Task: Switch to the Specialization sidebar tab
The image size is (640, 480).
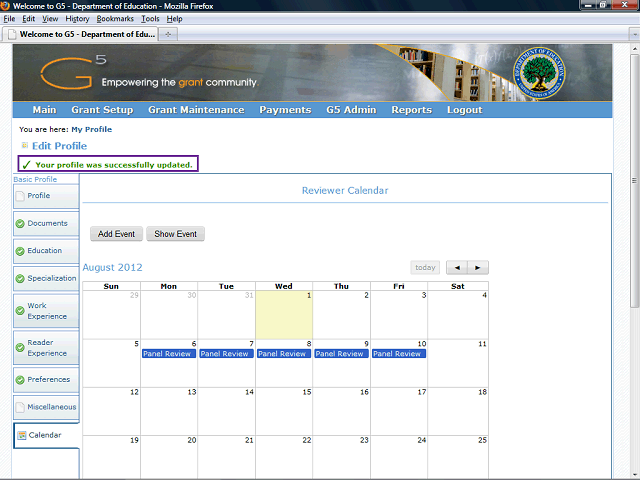Action: [46, 279]
